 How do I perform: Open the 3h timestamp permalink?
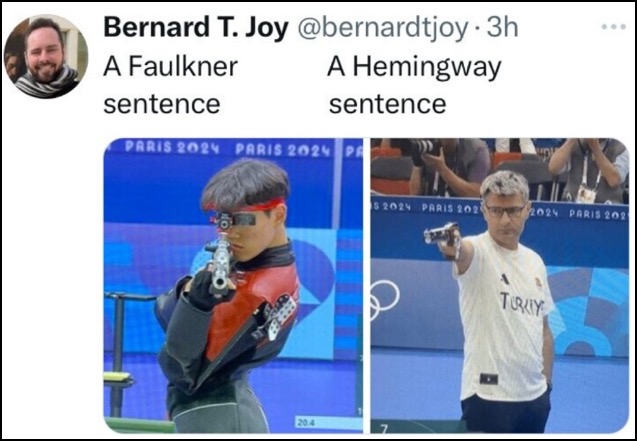(503, 28)
